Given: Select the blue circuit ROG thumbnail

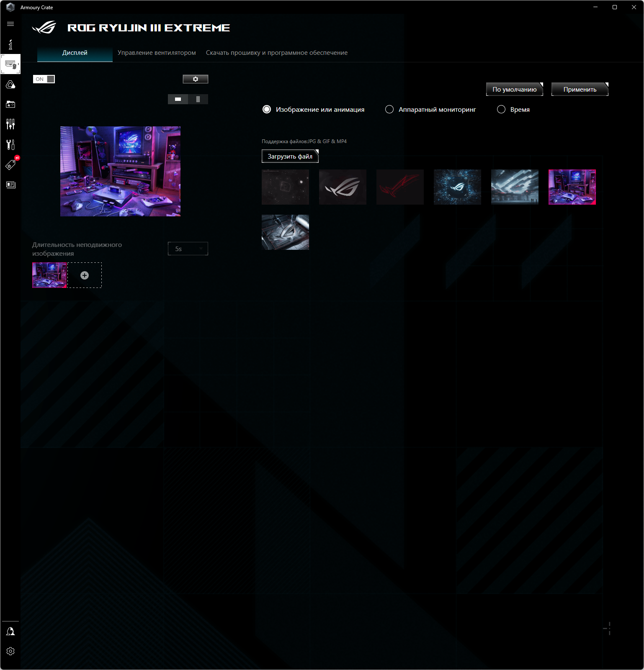Looking at the screenshot, I should pos(458,187).
